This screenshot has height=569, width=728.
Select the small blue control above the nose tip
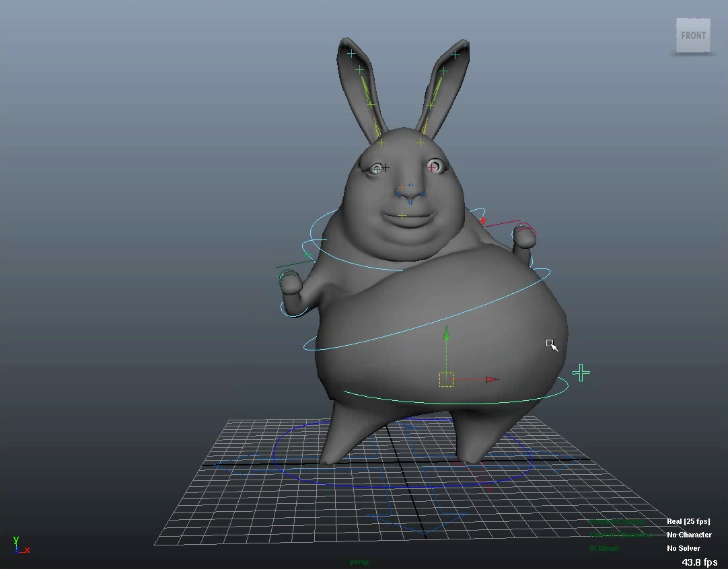(x=411, y=185)
